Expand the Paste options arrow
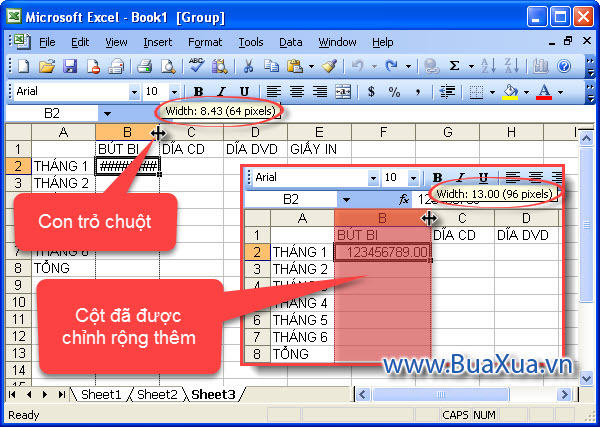This screenshot has height=427, width=600. [x=311, y=67]
